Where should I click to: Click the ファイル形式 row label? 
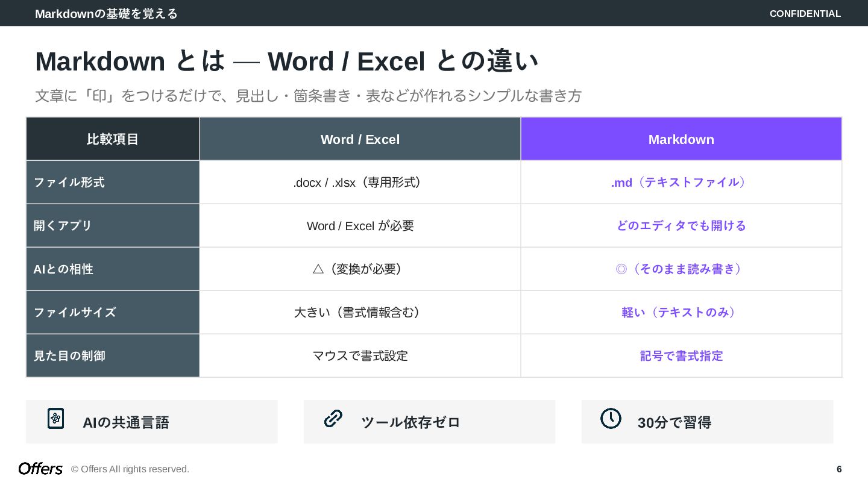click(x=113, y=182)
